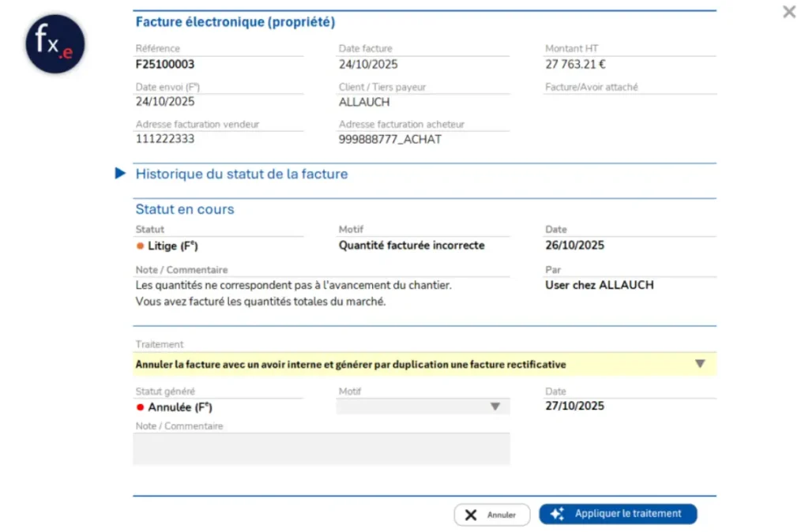Click the heading Facture électronique (propriété)
809x532 pixels.
tap(235, 21)
